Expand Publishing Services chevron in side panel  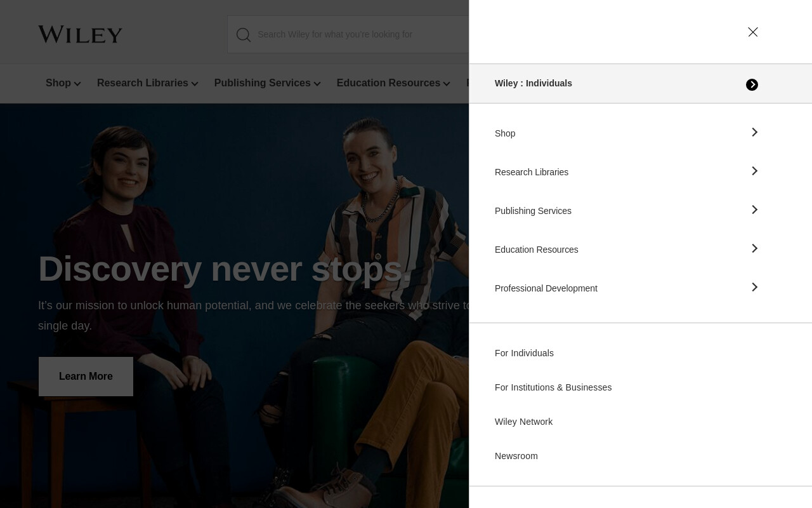754,210
